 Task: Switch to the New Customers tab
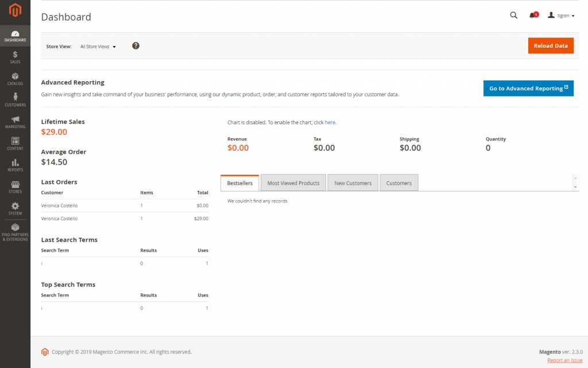tap(353, 182)
